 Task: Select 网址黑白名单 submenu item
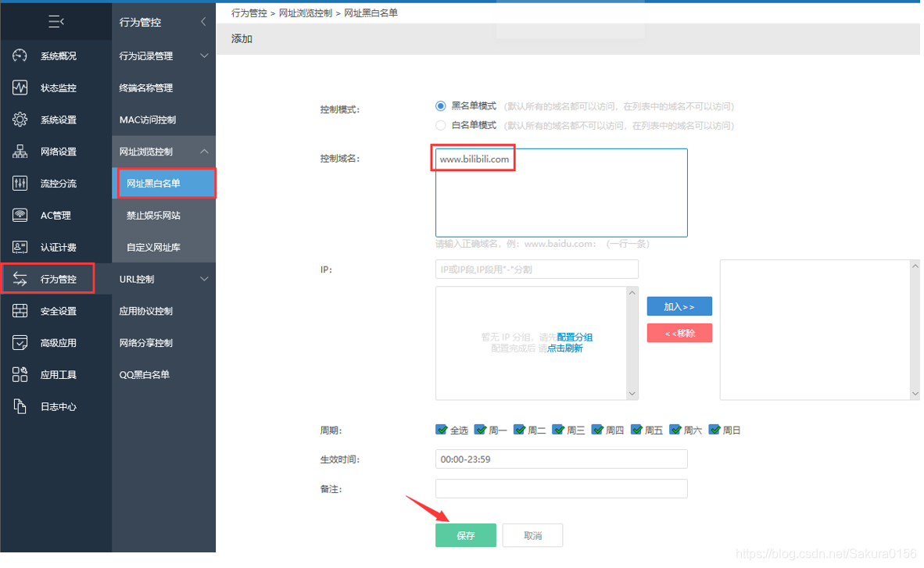[x=164, y=183]
